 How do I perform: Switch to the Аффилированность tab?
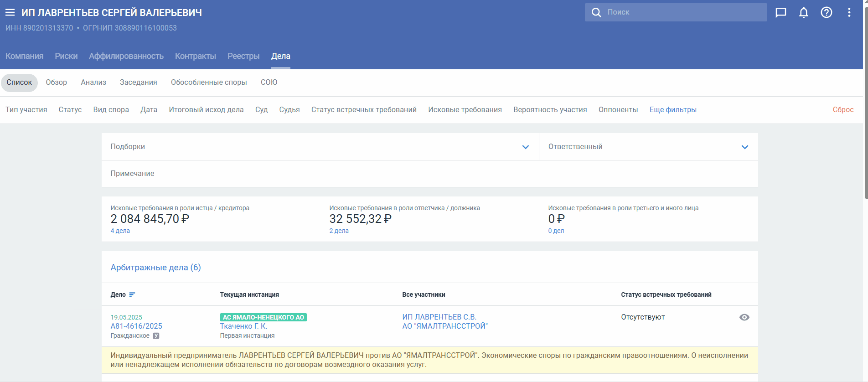click(x=126, y=56)
